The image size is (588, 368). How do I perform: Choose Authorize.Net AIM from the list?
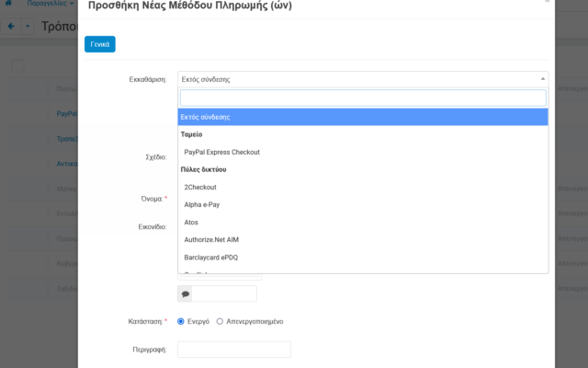click(x=211, y=239)
